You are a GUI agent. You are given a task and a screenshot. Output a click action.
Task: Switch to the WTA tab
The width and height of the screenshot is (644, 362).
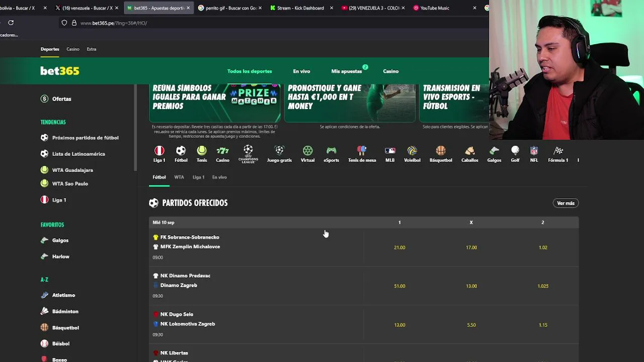tap(179, 177)
